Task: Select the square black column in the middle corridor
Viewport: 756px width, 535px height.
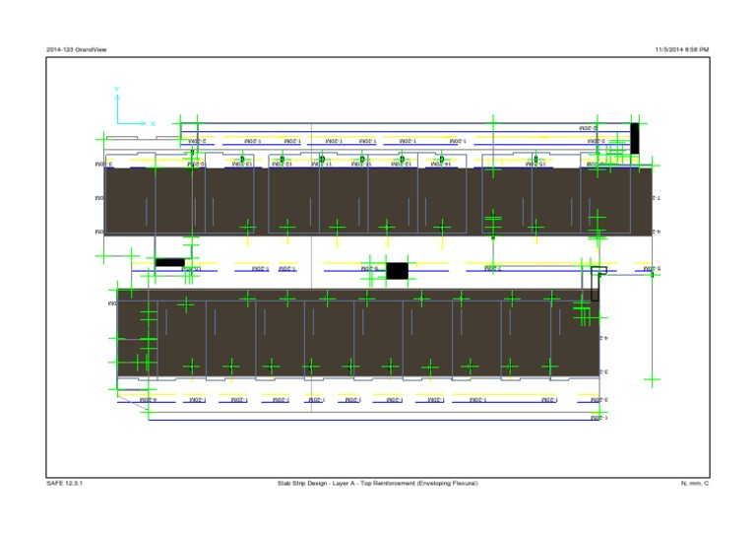Action: click(x=398, y=271)
